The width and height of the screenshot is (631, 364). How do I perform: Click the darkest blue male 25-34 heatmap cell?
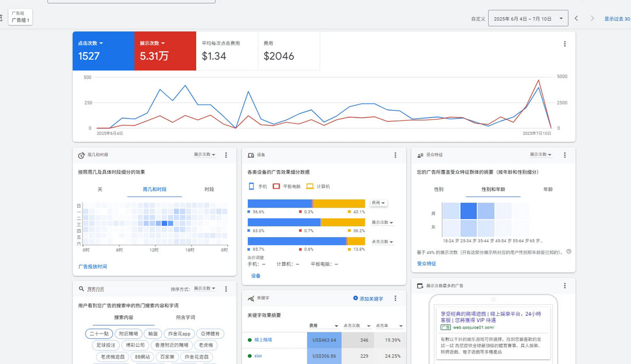[x=469, y=211]
